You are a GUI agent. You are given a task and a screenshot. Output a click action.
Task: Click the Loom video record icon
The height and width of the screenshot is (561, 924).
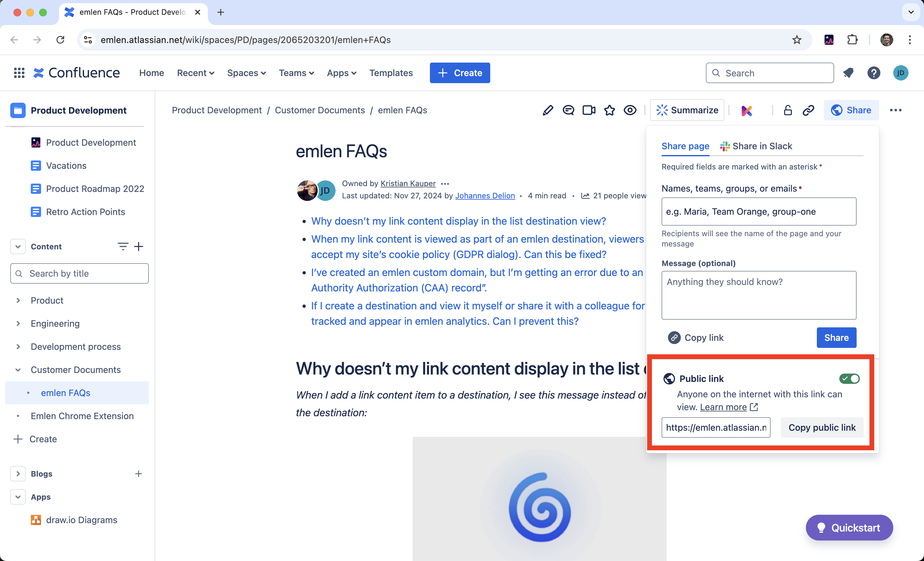point(589,110)
